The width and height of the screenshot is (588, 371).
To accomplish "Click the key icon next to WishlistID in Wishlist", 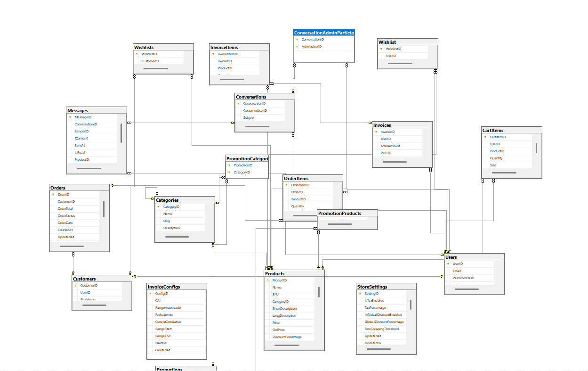I will tap(381, 49).
